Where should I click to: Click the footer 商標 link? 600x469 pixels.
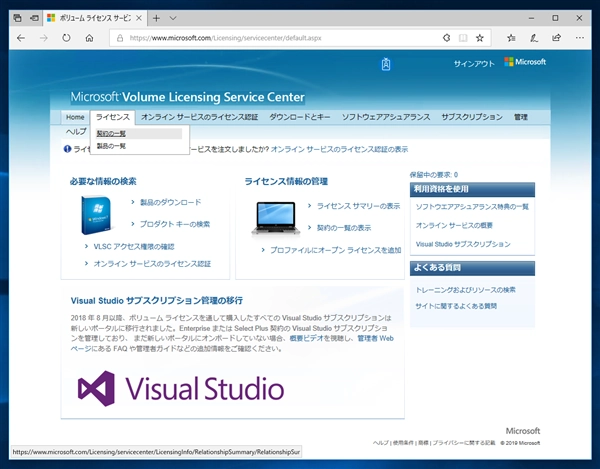pos(423,443)
